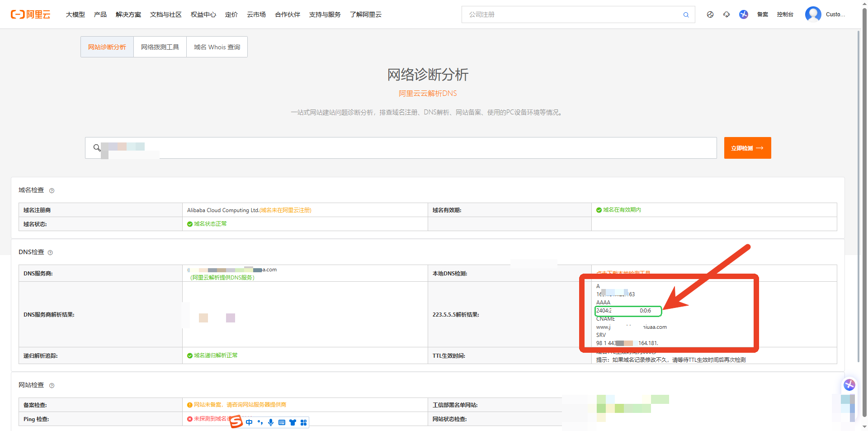This screenshot has width=868, height=431.
Task: Open the user avatar account menu
Action: click(813, 14)
